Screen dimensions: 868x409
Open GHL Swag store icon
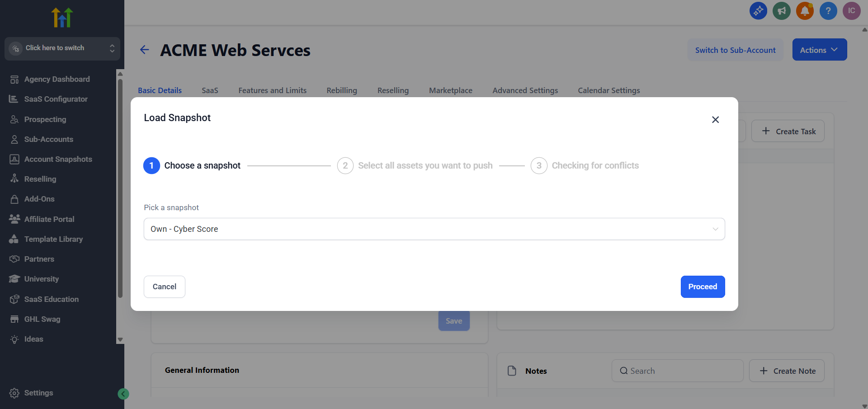[x=14, y=319]
